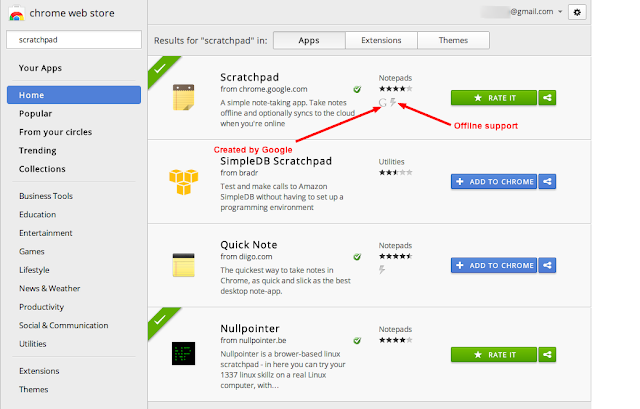The height and width of the screenshot is (409, 640).
Task: Open Themes in the sidebar
Action: click(x=33, y=389)
